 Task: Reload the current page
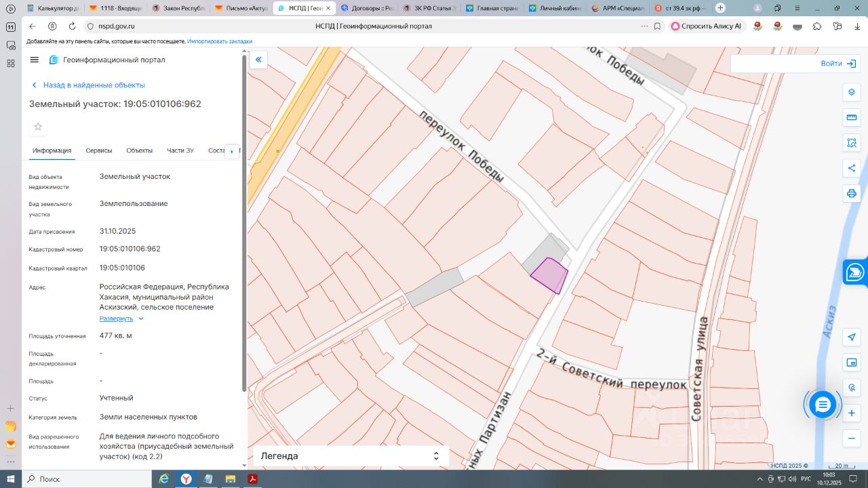[72, 26]
